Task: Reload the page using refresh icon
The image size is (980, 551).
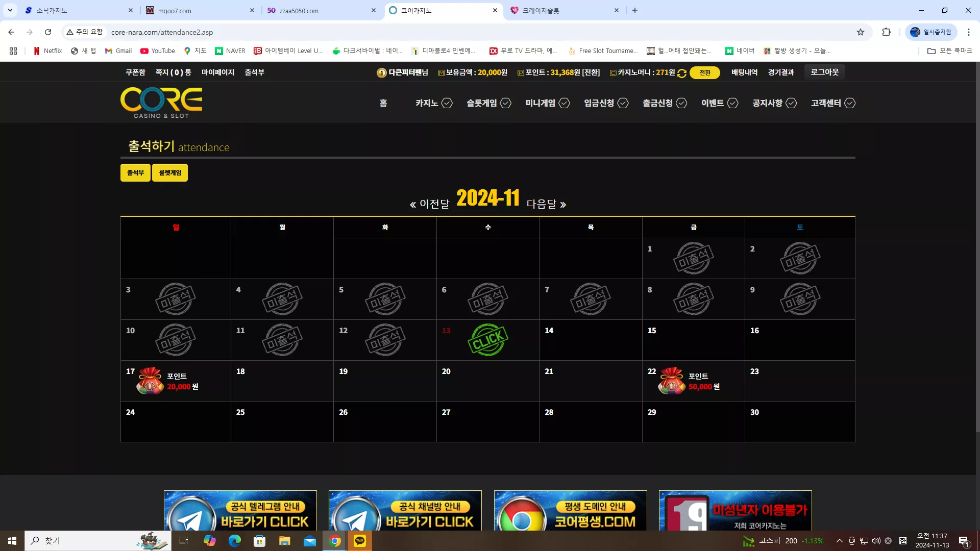Action: point(48,32)
